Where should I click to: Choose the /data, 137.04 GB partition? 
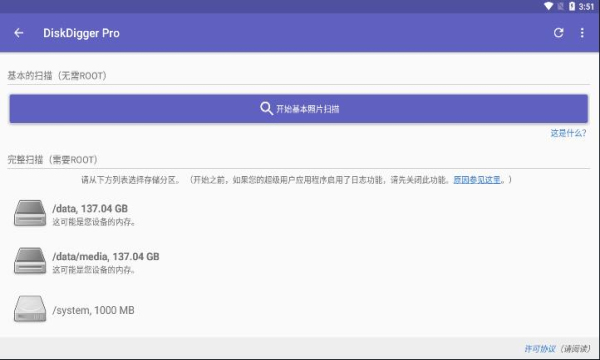tap(298, 214)
